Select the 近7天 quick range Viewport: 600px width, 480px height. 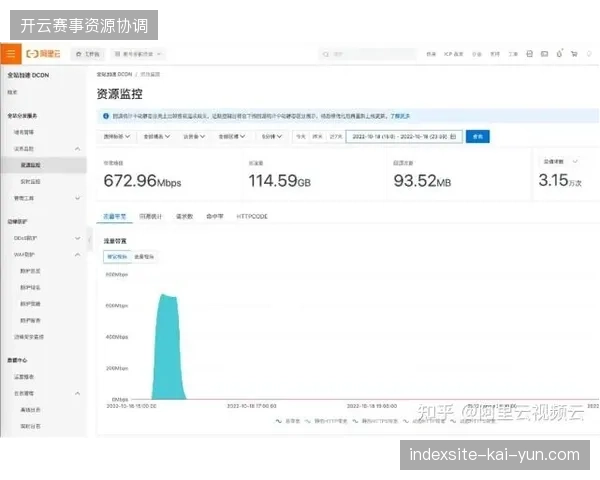coord(336,137)
